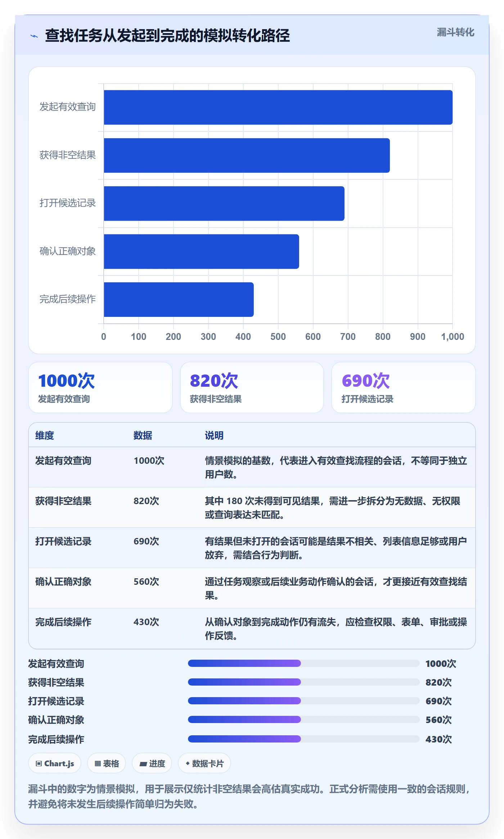The image size is (504, 839).
Task: Click the "560次" cell in the table
Action: pos(147,582)
